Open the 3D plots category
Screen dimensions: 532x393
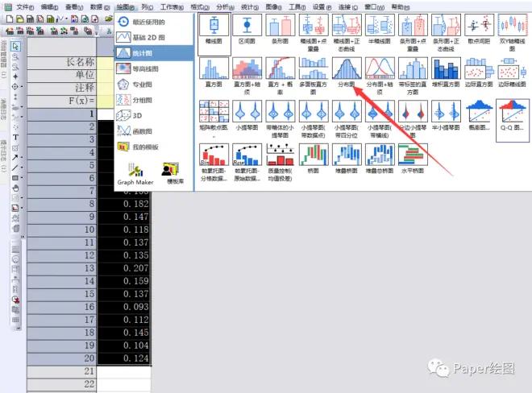[155, 116]
